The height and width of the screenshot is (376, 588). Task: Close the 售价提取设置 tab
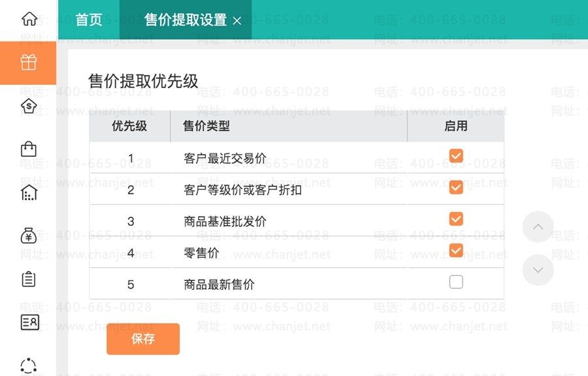coord(237,21)
